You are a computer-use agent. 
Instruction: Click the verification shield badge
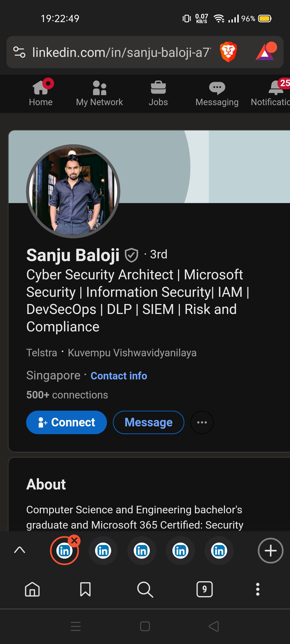(x=132, y=255)
